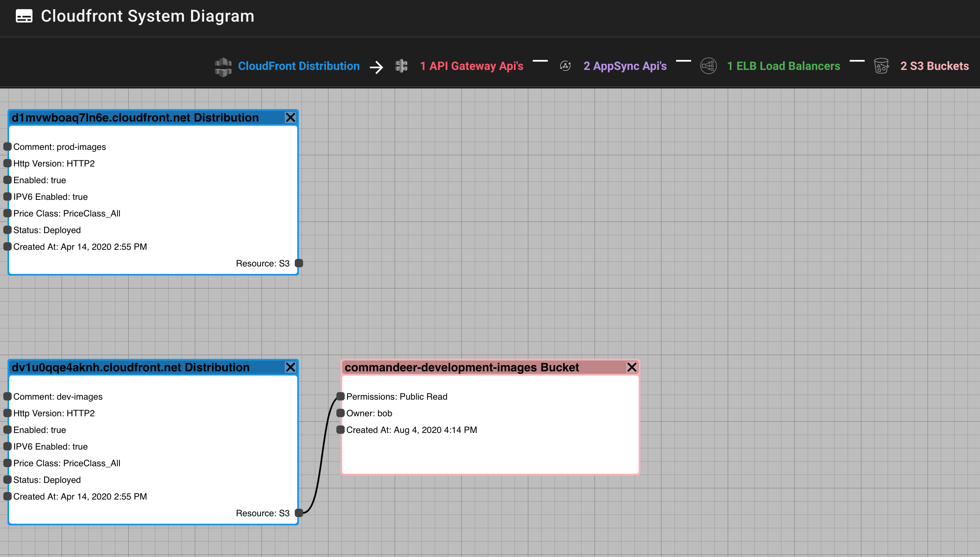Open 1 API Gateway Api's
This screenshot has width=980, height=557.
tap(471, 66)
